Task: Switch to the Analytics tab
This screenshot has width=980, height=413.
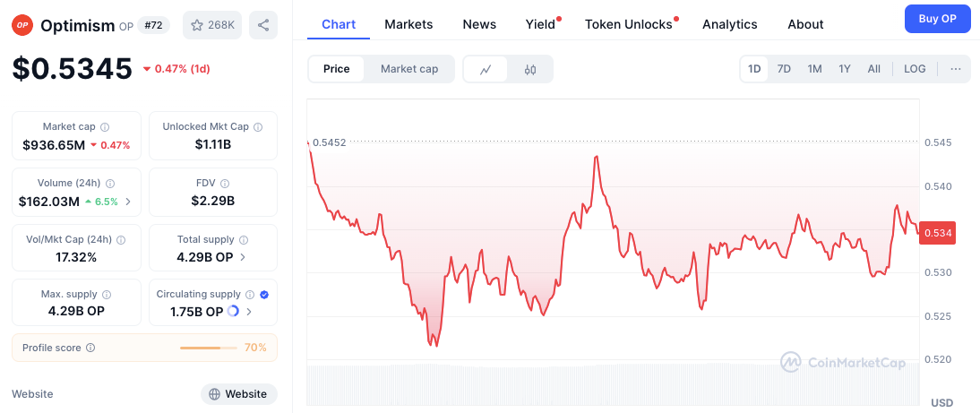Action: click(729, 24)
